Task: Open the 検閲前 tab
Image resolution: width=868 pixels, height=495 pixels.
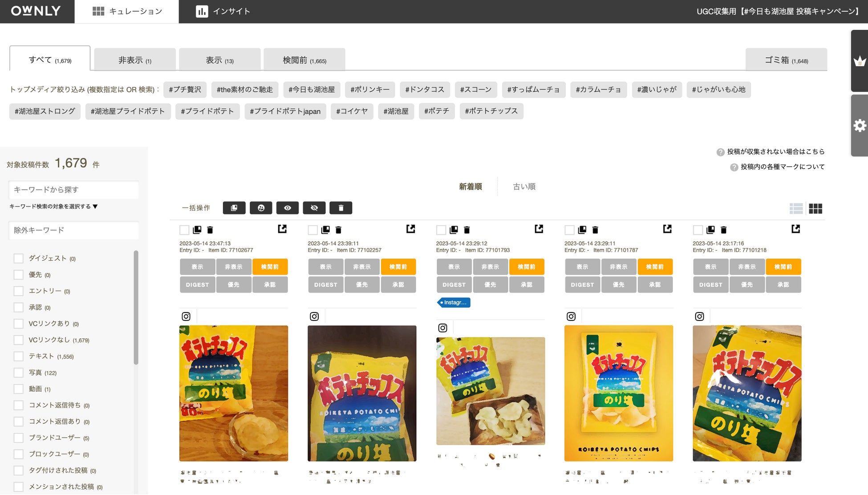Action: pos(304,60)
